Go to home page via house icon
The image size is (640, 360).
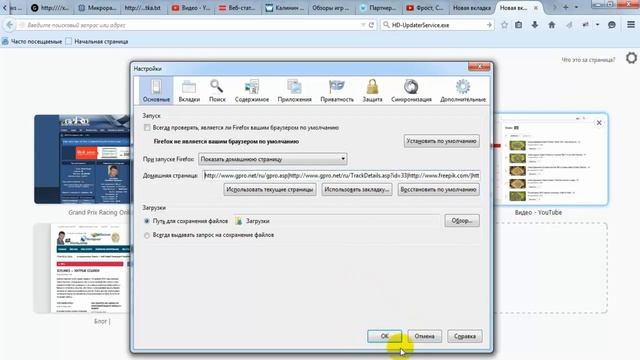point(551,25)
